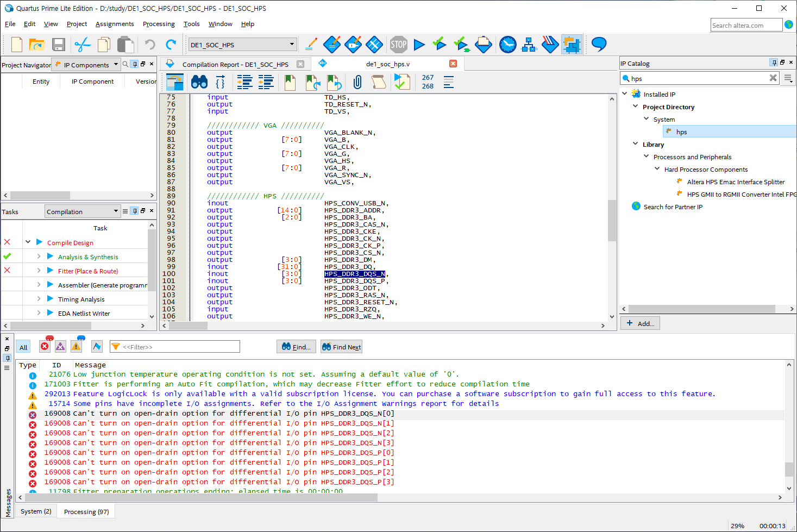This screenshot has height=532, width=797.
Task: Switch to Processing (97) messages tab
Action: tap(86, 511)
